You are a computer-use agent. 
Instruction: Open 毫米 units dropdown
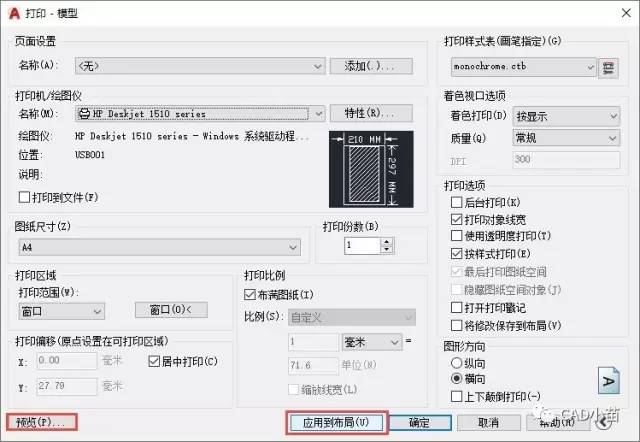tap(371, 342)
